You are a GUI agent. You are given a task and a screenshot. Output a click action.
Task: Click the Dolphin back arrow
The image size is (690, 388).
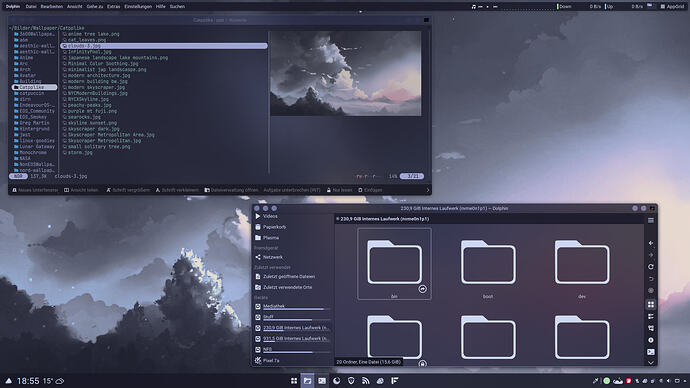(651, 243)
